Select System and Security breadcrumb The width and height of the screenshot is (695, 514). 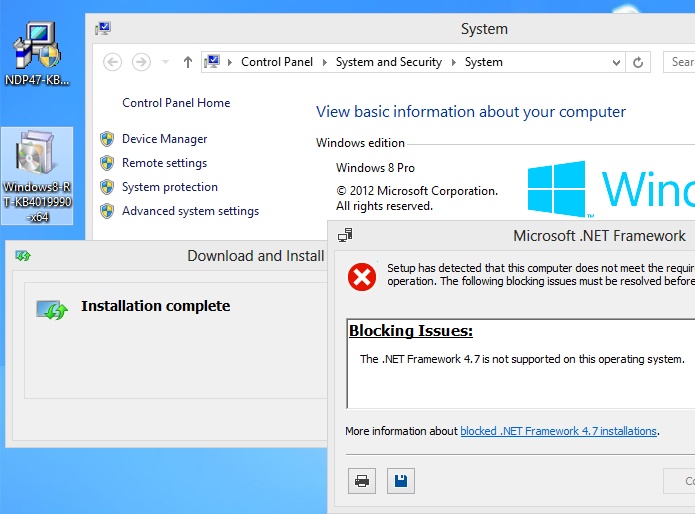389,62
